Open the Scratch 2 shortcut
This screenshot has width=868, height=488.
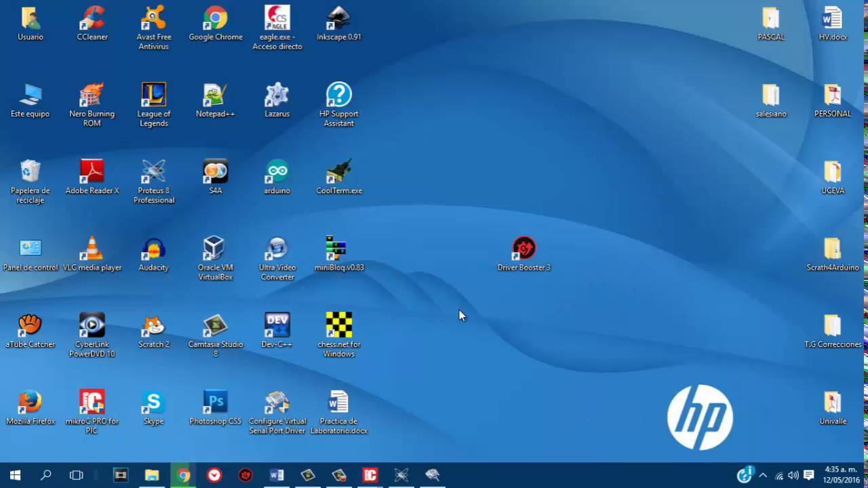[154, 331]
